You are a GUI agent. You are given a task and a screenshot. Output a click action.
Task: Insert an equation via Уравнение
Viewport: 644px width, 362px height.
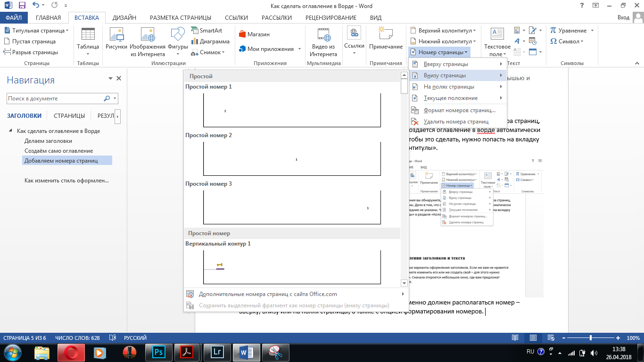tap(569, 31)
